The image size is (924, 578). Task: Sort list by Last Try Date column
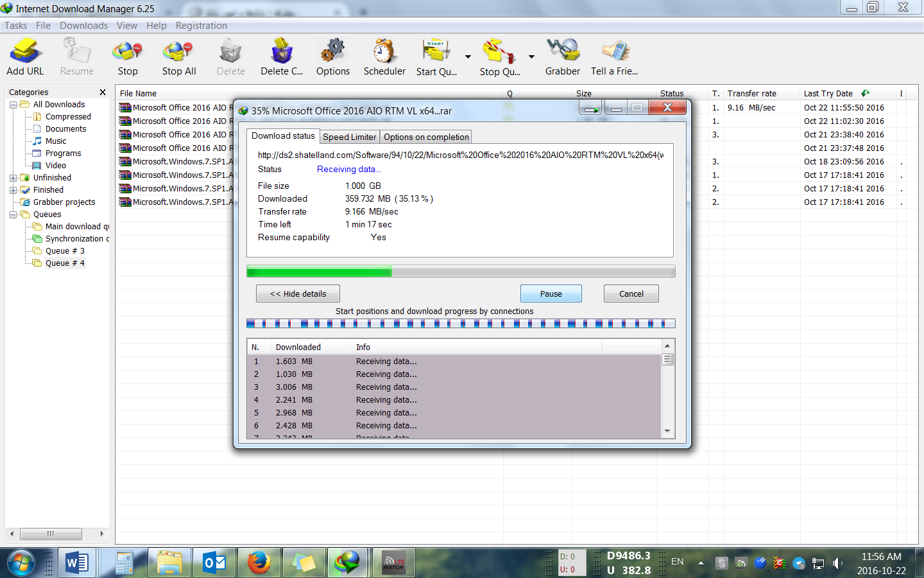847,93
